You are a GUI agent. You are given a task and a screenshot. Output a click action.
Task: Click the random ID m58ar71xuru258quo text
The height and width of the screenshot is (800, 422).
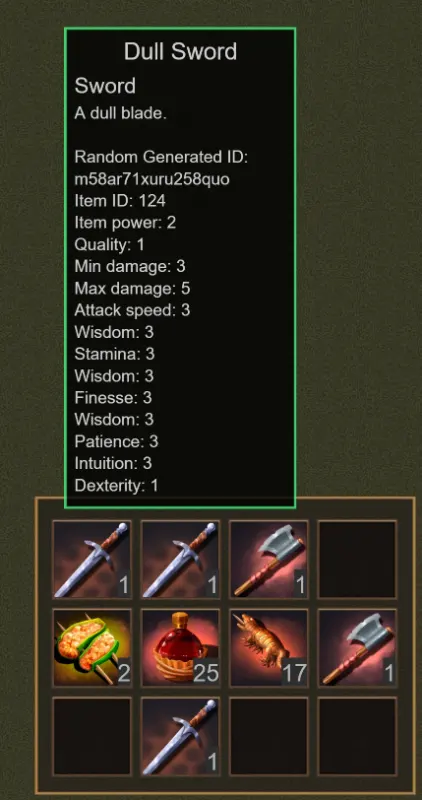click(152, 179)
